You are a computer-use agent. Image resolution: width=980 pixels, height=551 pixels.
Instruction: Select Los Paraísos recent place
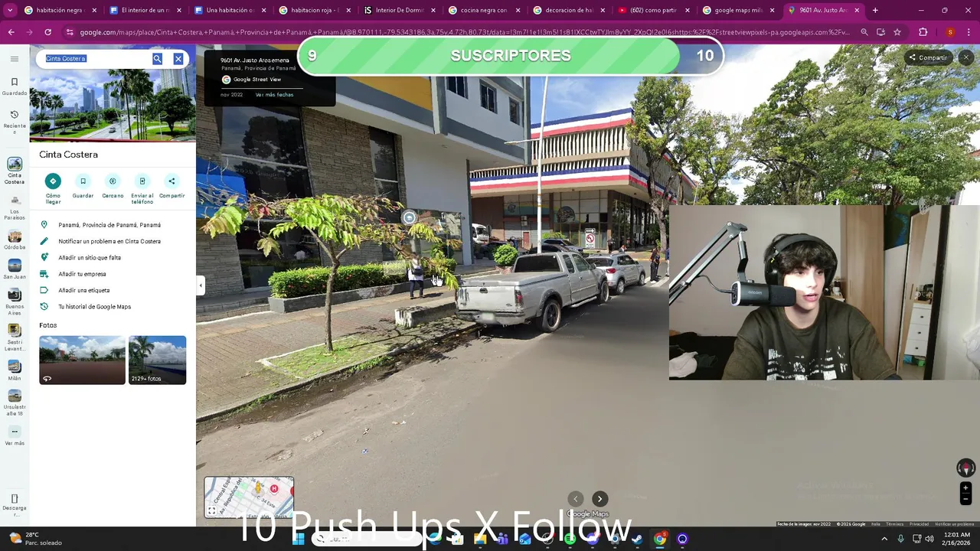tap(15, 207)
